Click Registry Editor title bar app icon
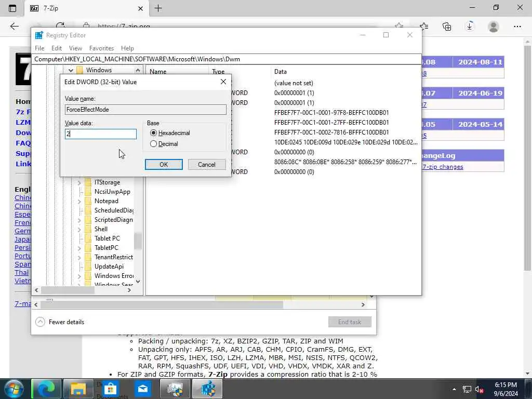The image size is (532, 399). pyautogui.click(x=39, y=35)
